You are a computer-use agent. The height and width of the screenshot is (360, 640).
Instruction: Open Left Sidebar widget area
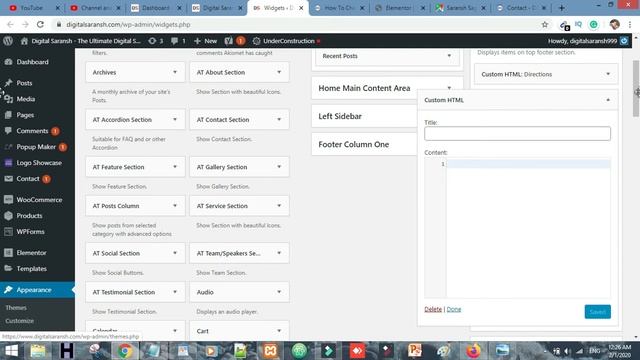pyautogui.click(x=364, y=116)
